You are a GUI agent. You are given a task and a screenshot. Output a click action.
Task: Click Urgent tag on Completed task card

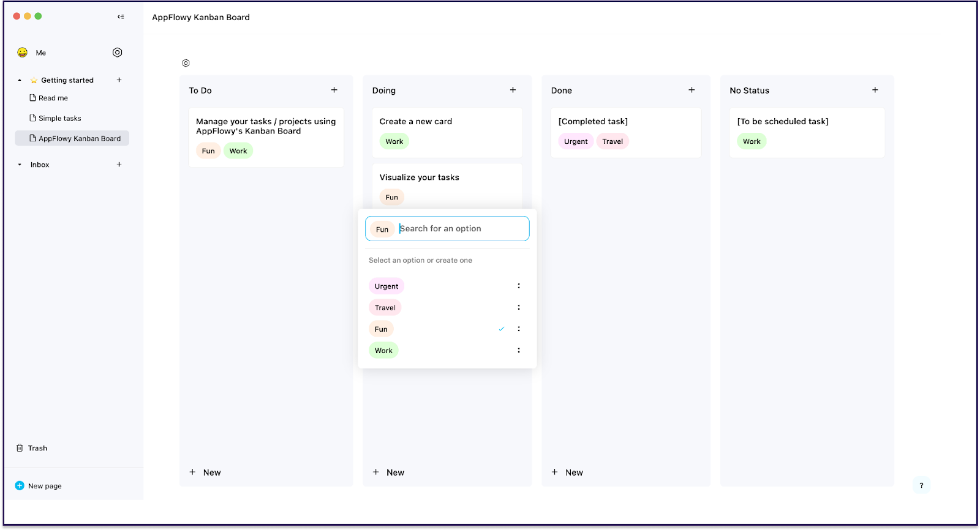(x=576, y=141)
